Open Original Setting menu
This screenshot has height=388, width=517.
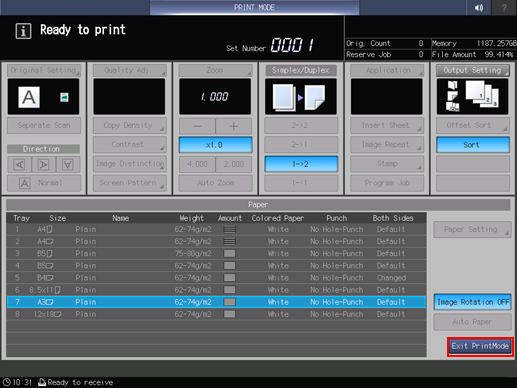[44, 70]
